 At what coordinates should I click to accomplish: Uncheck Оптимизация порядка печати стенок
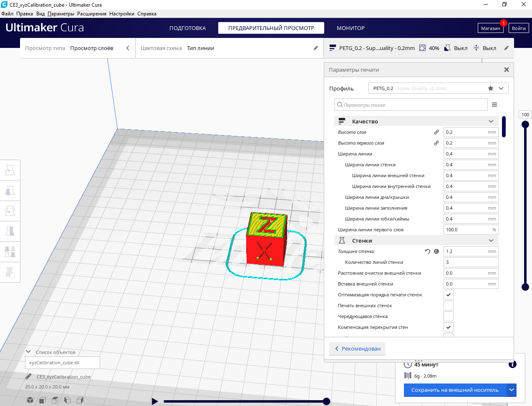pyautogui.click(x=449, y=295)
